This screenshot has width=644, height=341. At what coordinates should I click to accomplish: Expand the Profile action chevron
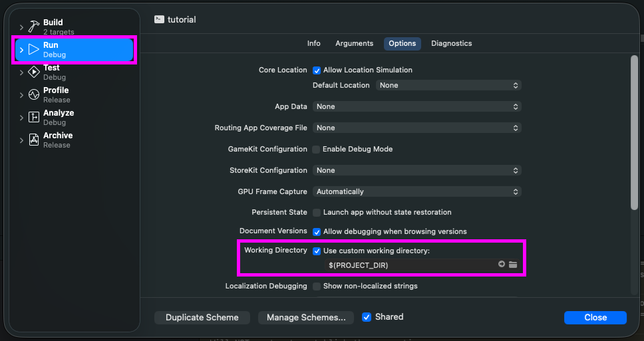click(x=21, y=95)
